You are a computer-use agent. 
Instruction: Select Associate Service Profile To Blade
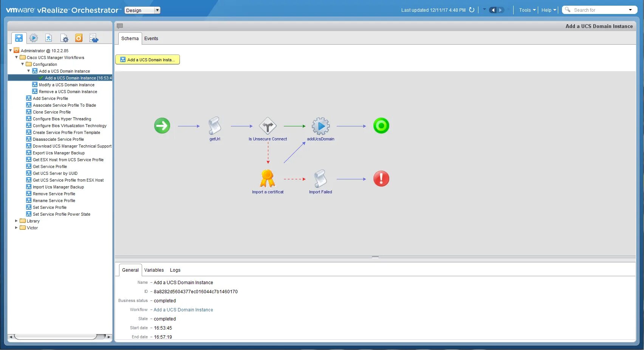(x=64, y=105)
